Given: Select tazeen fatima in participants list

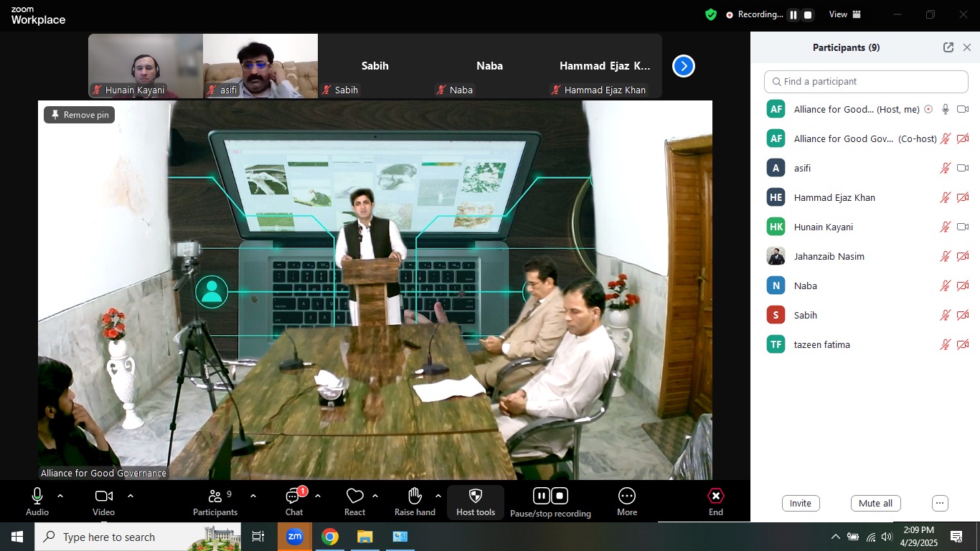Looking at the screenshot, I should pos(821,344).
